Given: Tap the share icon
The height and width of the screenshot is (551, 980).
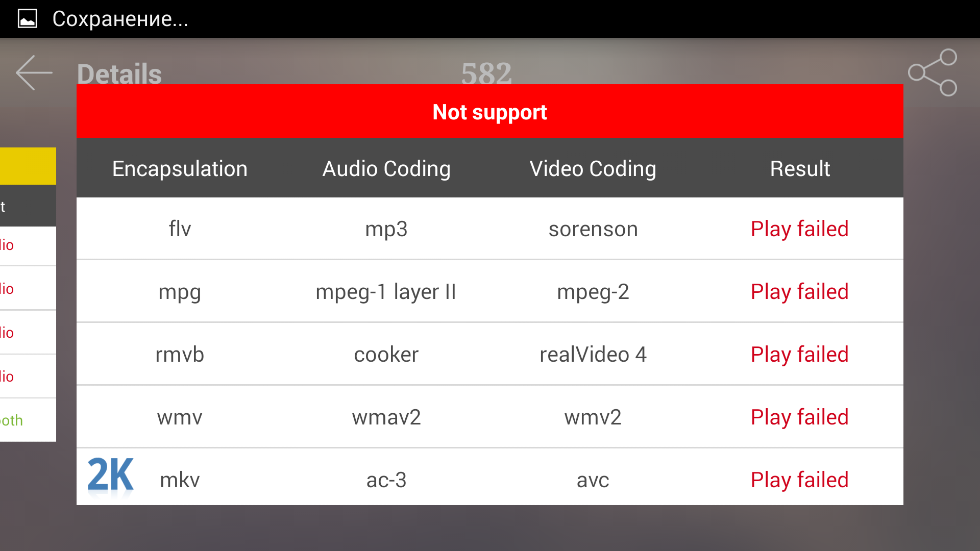Looking at the screenshot, I should pos(933,72).
